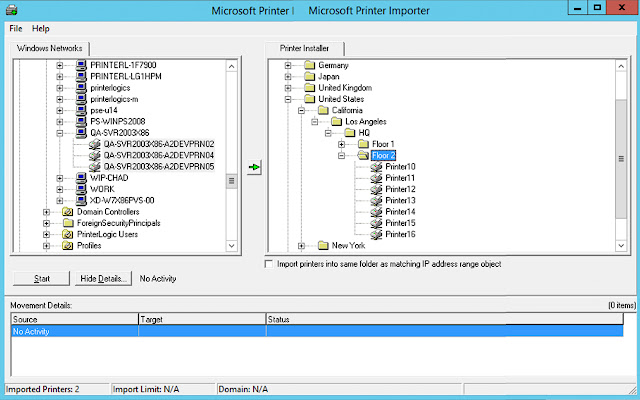Expand the Domain Controllers node

click(46, 212)
